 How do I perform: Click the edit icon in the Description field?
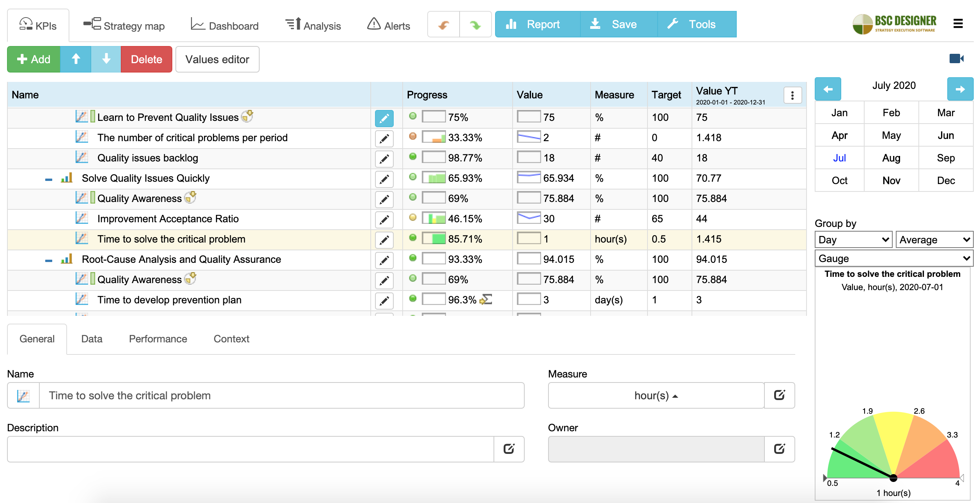click(x=509, y=448)
